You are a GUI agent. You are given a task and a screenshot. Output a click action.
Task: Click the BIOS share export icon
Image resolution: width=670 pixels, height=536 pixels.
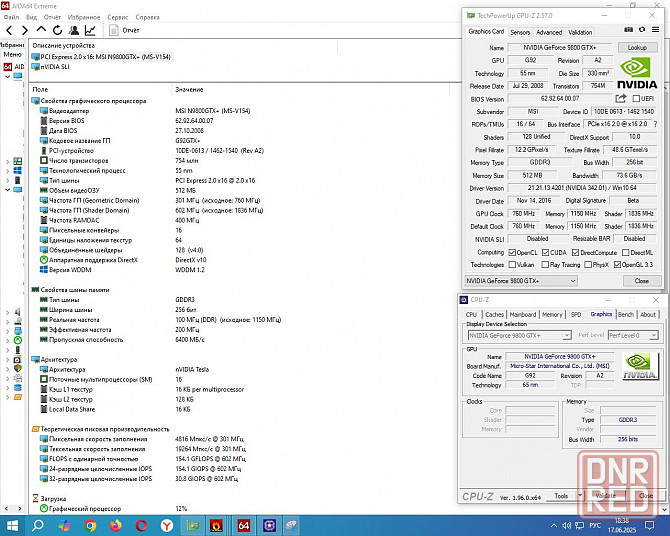coord(620,98)
